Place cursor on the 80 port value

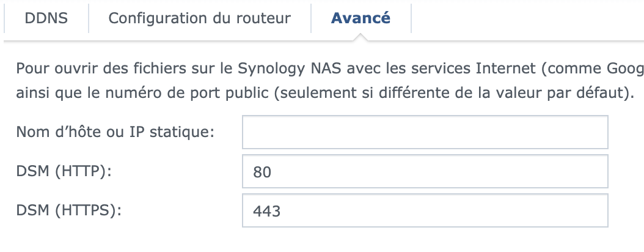coord(262,173)
